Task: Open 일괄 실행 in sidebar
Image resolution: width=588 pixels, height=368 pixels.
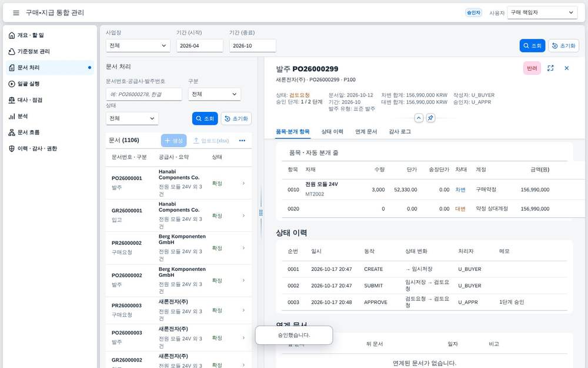Action: (50, 84)
